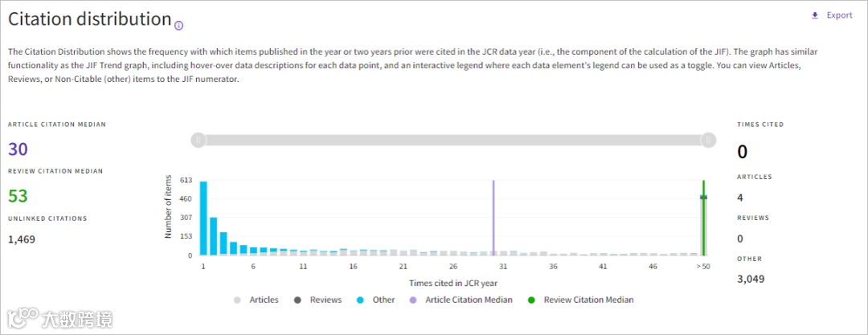Click the Unlinked Citations value 1,469

click(22, 239)
